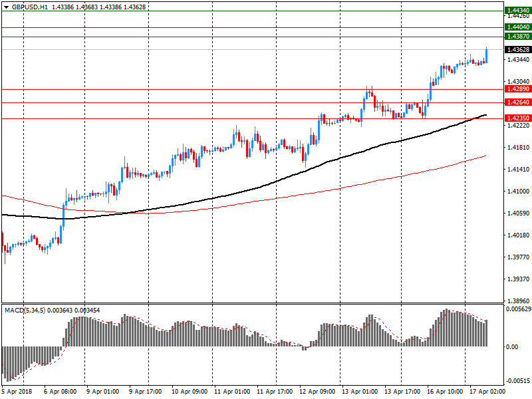This screenshot has width=532, height=399.
Task: Select the red 1.42890 level label
Action: click(518, 89)
